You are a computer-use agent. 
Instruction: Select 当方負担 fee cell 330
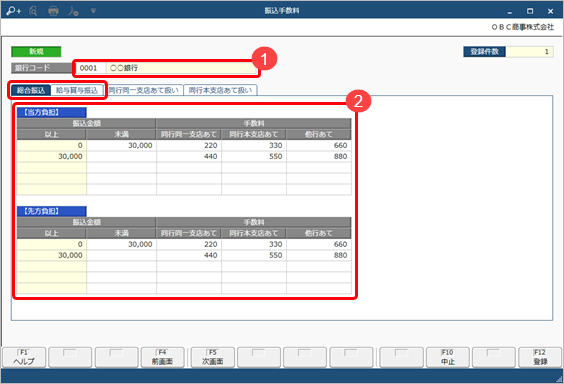click(254, 145)
